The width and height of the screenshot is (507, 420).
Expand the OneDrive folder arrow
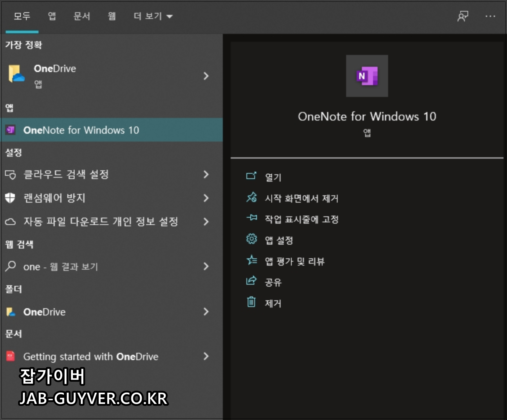(206, 311)
